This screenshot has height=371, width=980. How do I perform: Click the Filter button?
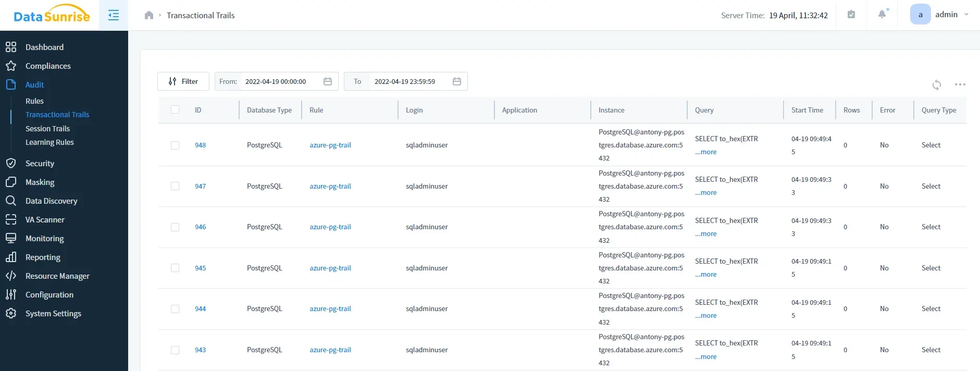pyautogui.click(x=183, y=82)
